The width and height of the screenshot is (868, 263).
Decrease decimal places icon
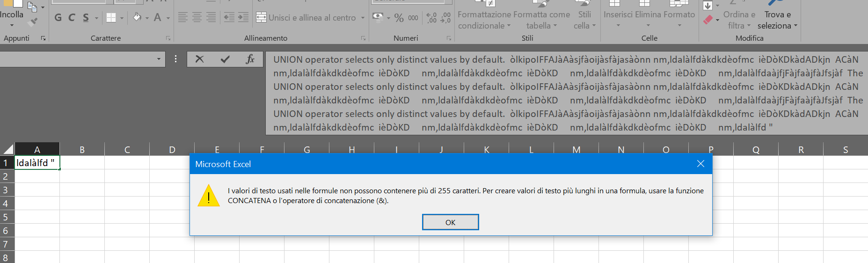pyautogui.click(x=446, y=18)
